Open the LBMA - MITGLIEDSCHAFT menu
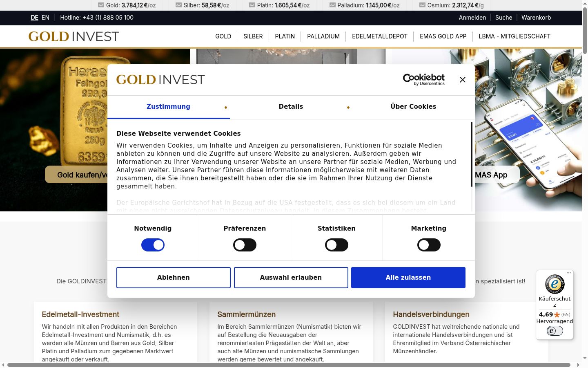 514,36
